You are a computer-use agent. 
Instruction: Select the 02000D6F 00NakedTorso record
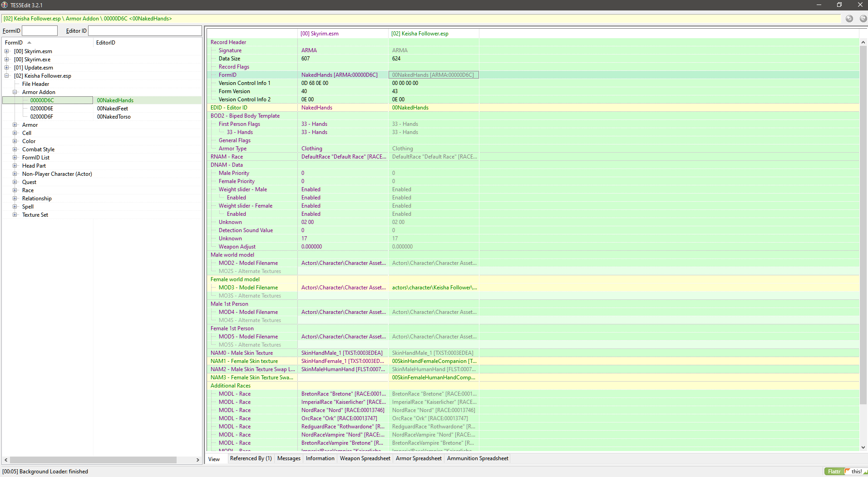point(102,117)
